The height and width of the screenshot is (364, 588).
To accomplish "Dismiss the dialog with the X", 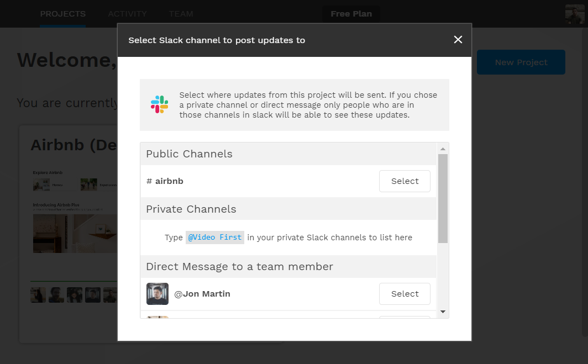I will pos(458,40).
